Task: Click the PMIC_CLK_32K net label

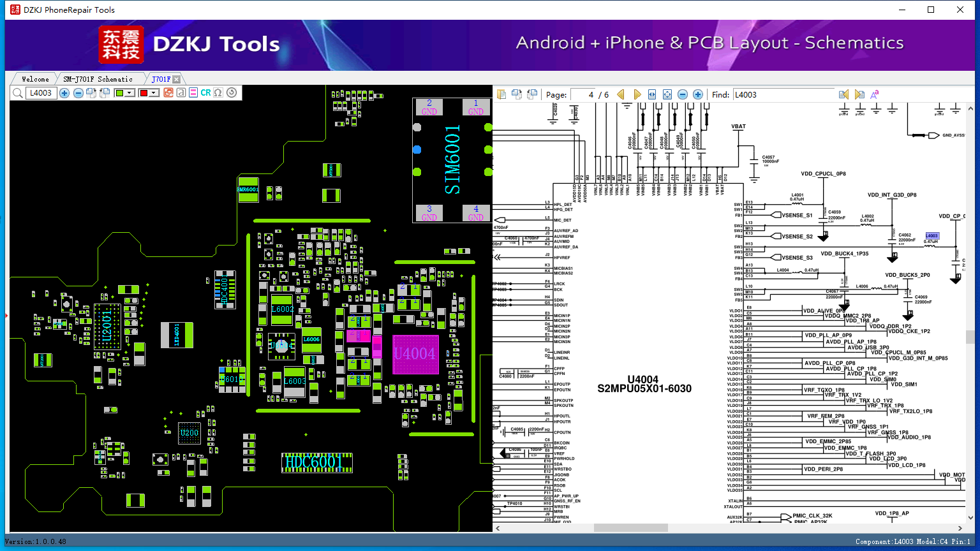Action: (x=812, y=516)
